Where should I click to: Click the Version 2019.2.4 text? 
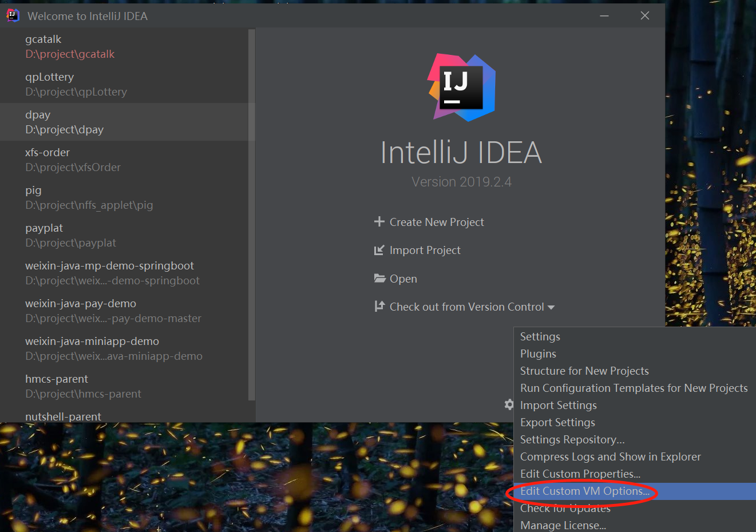461,182
